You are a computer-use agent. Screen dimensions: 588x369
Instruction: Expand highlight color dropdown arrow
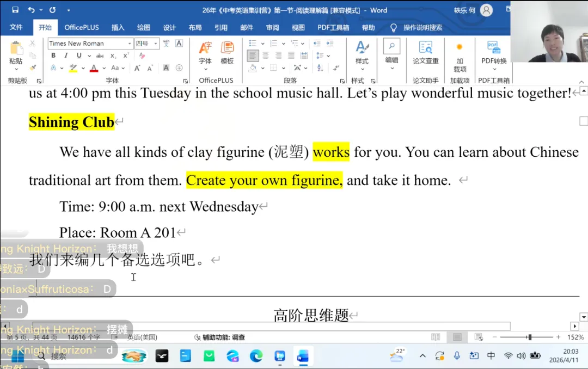(x=83, y=68)
